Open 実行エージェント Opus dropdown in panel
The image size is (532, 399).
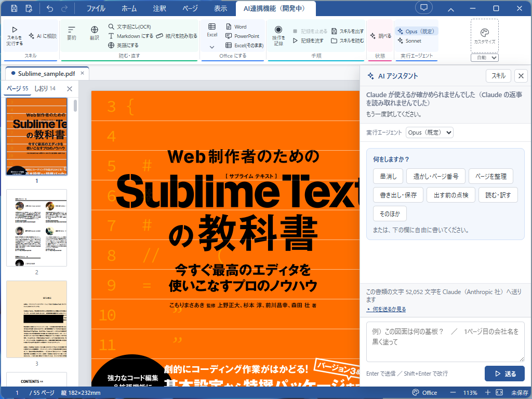(430, 132)
